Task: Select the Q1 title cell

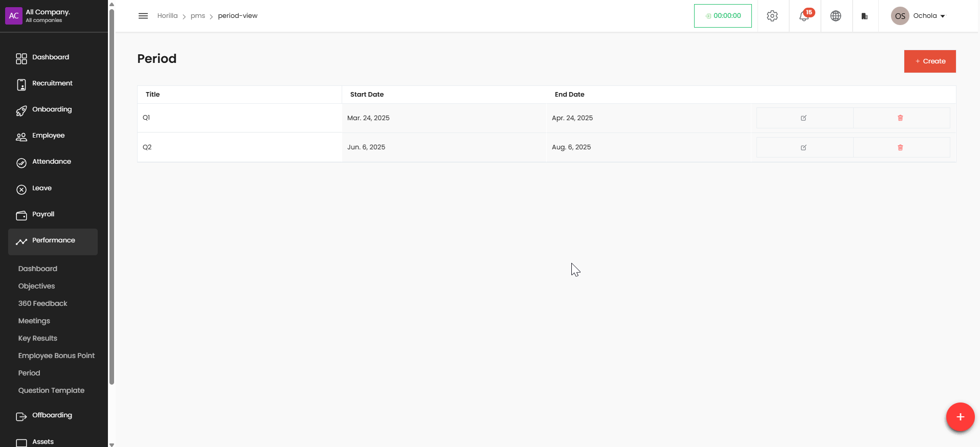Action: pos(240,118)
